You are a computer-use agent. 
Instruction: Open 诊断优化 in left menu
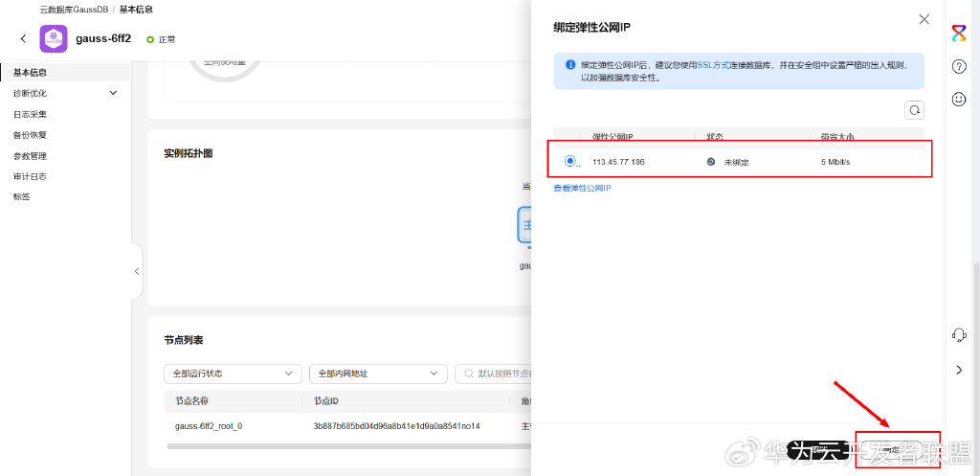[x=30, y=93]
